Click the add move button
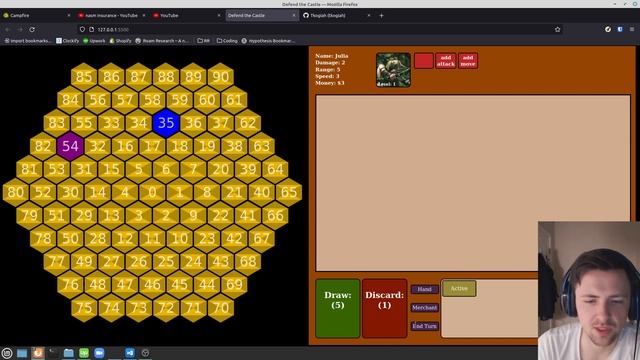 pos(468,61)
